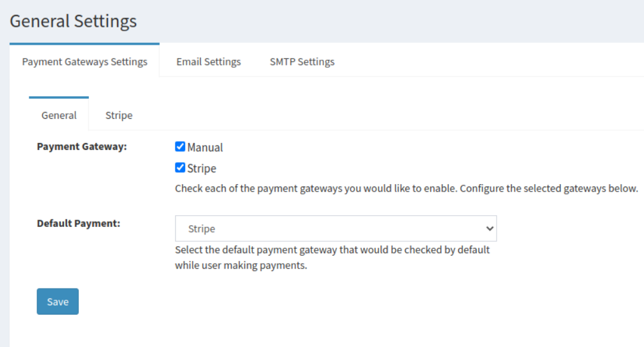This screenshot has width=644, height=347.
Task: Click the help text about enabling gateways
Action: pos(407,188)
